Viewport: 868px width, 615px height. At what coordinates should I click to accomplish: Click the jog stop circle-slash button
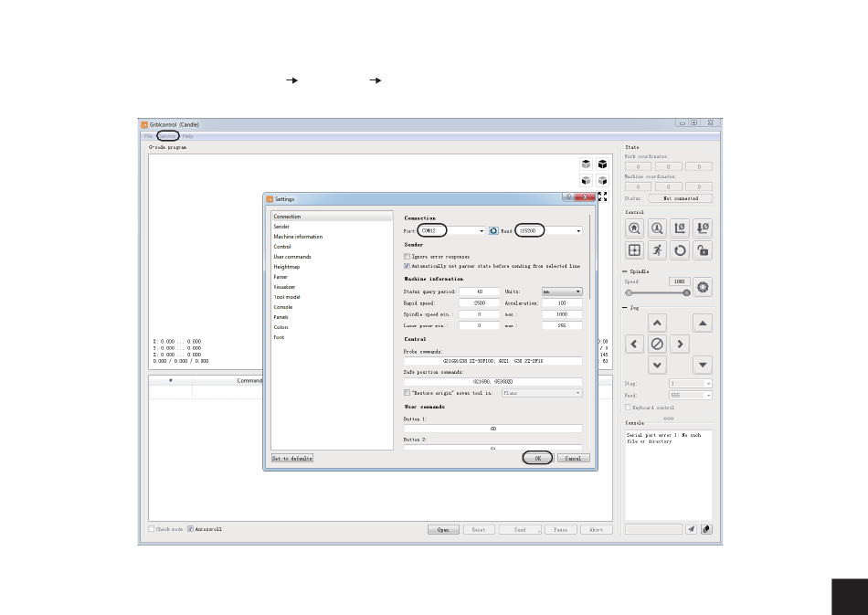click(x=657, y=344)
